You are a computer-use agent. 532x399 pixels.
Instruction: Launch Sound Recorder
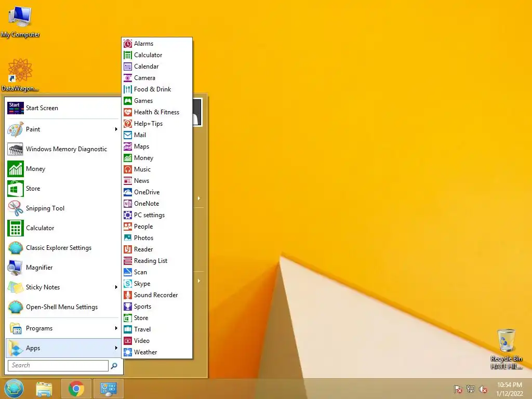[157, 295]
